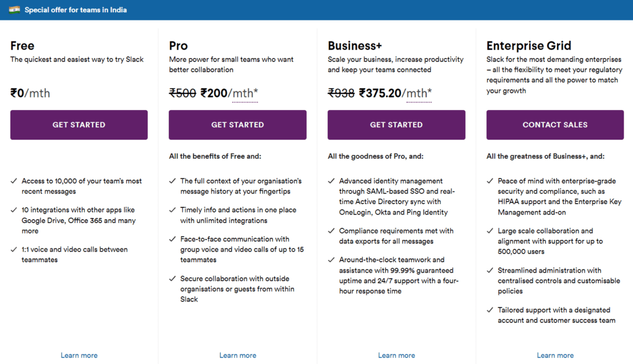
Task: Click checkmark beside 10,000 recent messages feature
Action: 14,181
